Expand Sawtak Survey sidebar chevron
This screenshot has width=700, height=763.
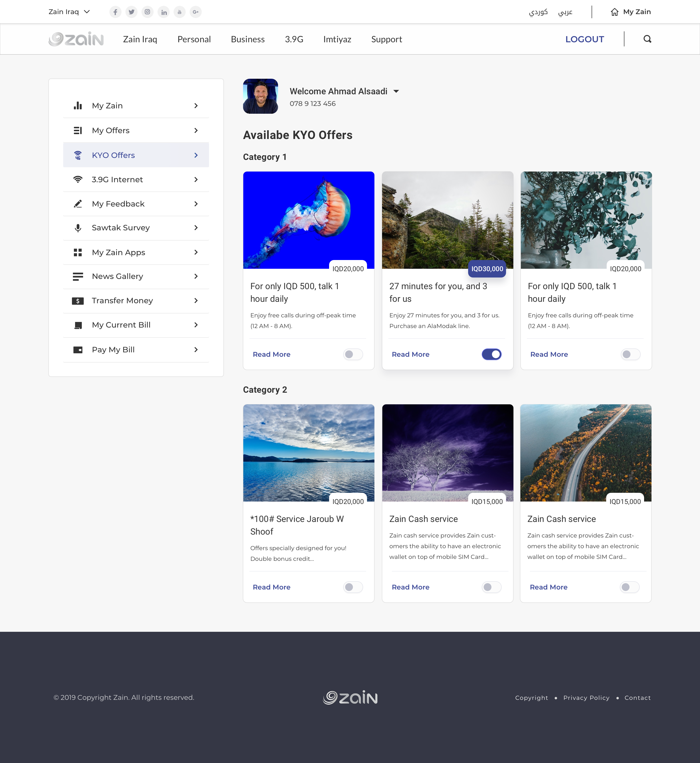pyautogui.click(x=196, y=228)
